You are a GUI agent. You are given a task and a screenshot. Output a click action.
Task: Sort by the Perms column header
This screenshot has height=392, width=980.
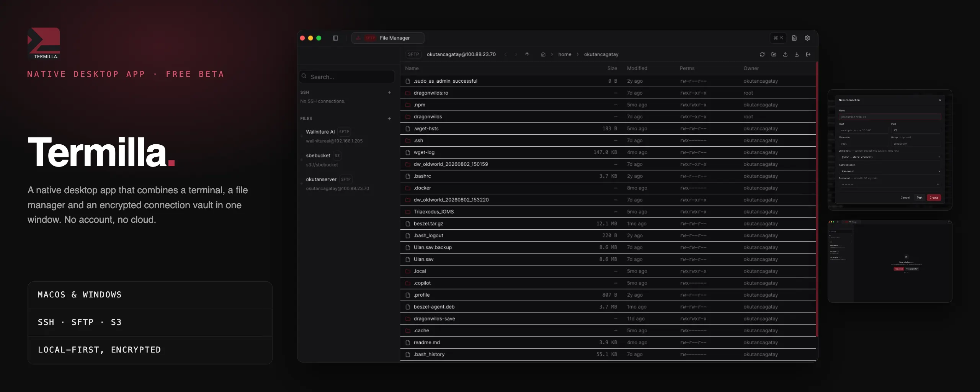687,68
